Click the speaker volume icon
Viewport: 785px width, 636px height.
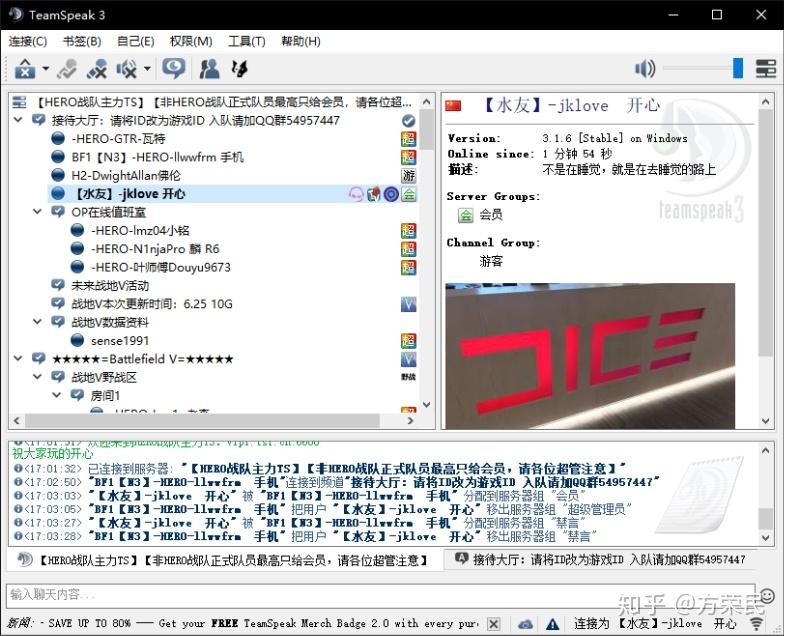click(x=645, y=68)
